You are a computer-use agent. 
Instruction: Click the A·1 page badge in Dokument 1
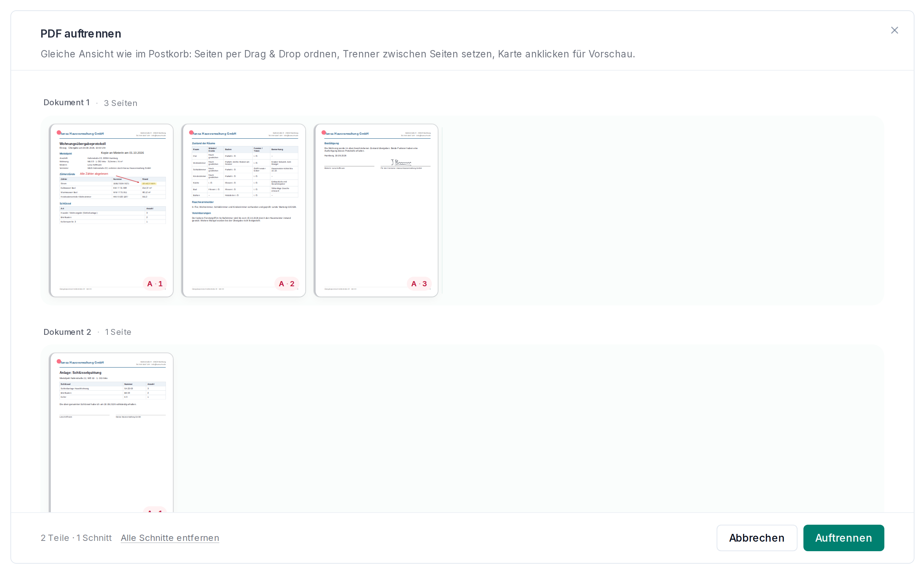155,284
